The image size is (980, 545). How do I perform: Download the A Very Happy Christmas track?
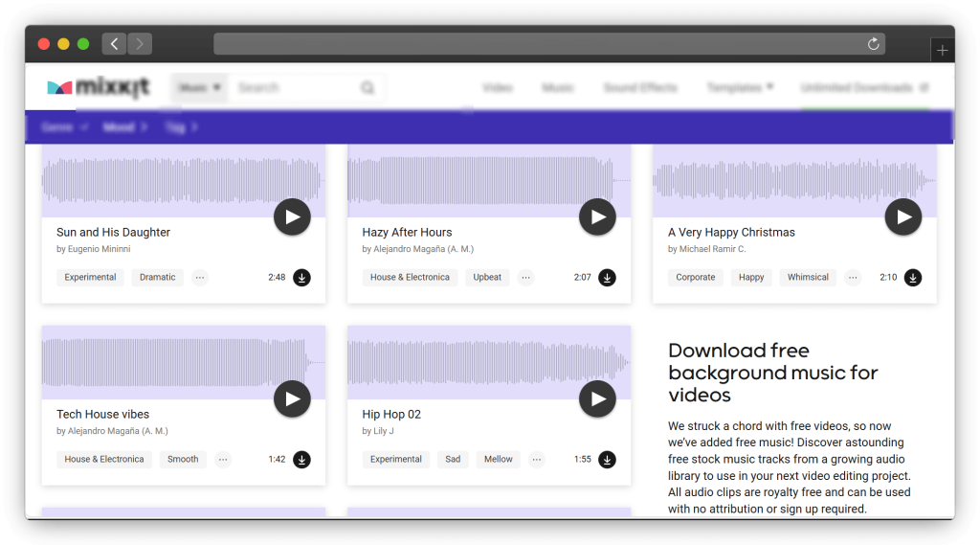(x=913, y=278)
